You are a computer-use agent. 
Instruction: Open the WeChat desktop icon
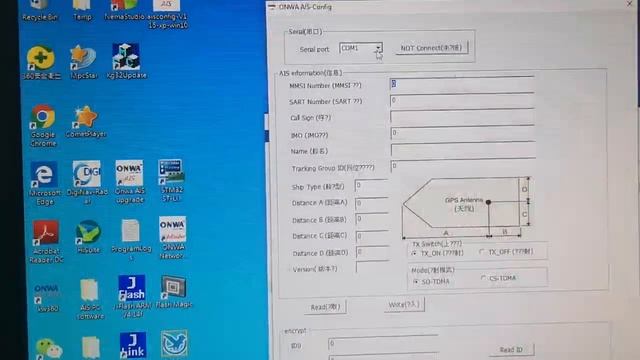(x=49, y=348)
